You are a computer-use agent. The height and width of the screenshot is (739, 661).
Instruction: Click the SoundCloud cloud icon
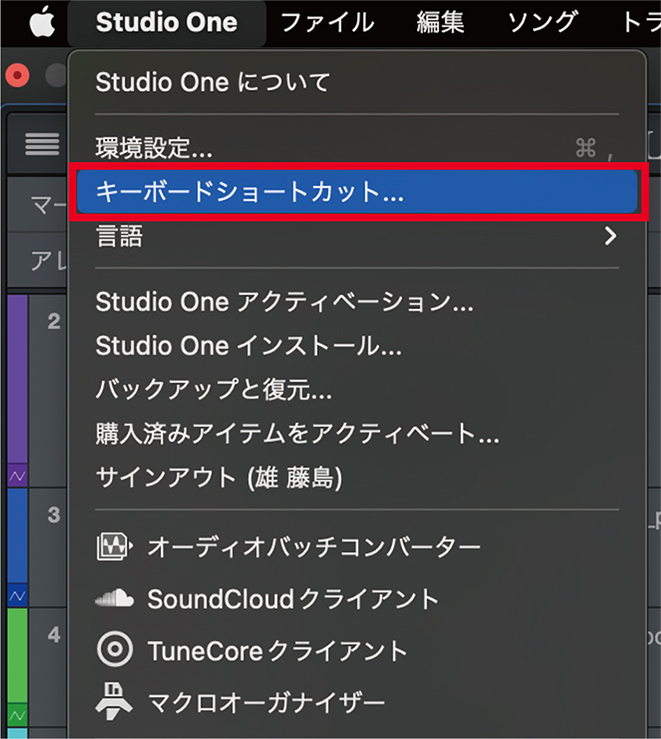click(114, 599)
